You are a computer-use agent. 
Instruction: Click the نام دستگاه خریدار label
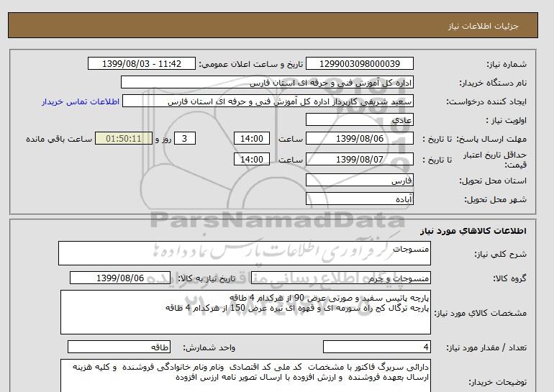[493, 83]
